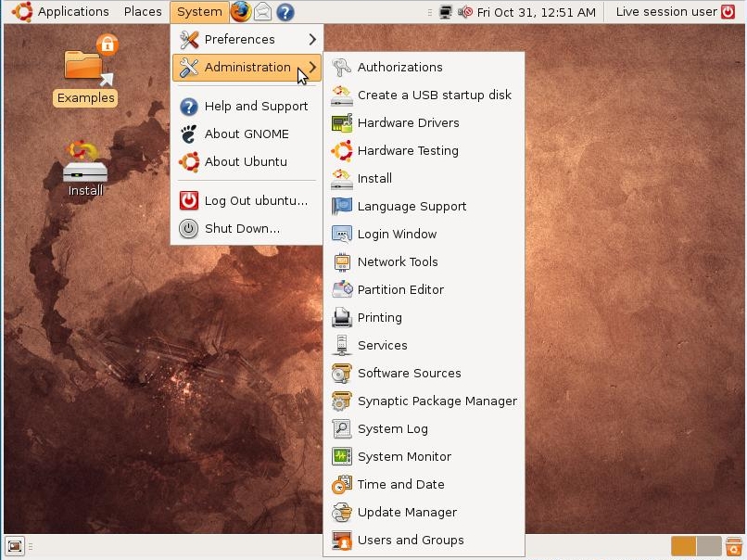Viewport: 747px width, 560px height.
Task: Click the Partition Editor disk icon
Action: [342, 289]
